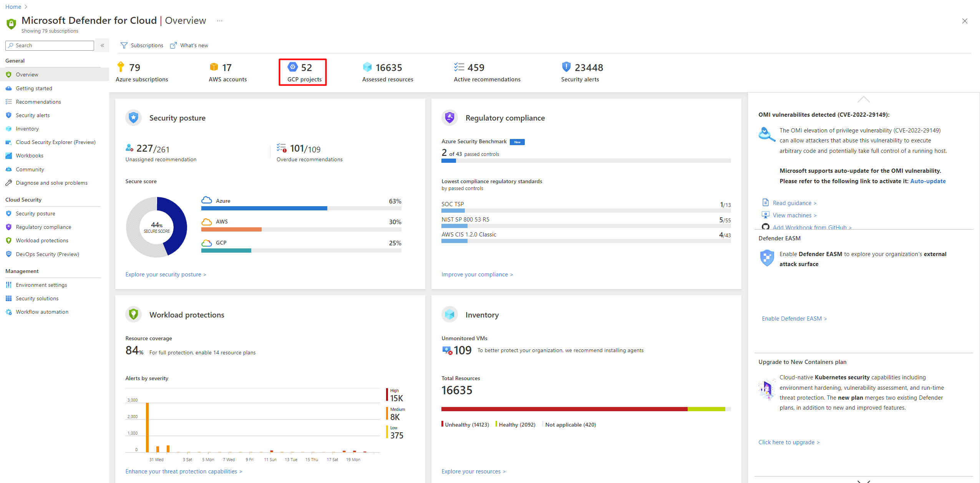Click the Security alerts shield tile icon
This screenshot has width=980, height=483.
(x=566, y=67)
